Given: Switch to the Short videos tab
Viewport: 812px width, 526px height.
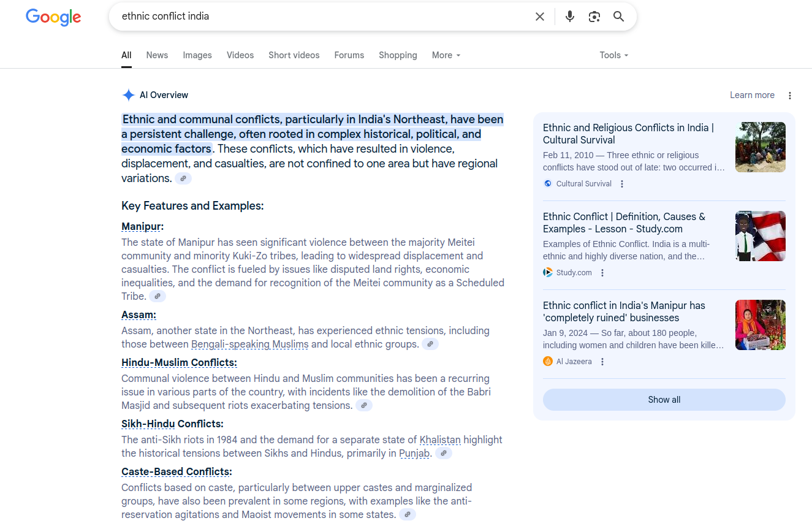Looking at the screenshot, I should (x=294, y=55).
